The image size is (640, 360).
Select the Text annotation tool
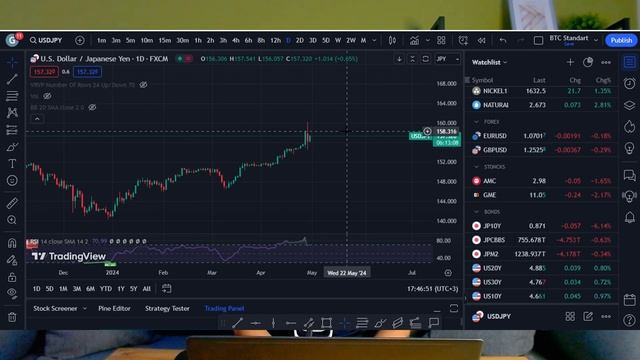pos(12,164)
